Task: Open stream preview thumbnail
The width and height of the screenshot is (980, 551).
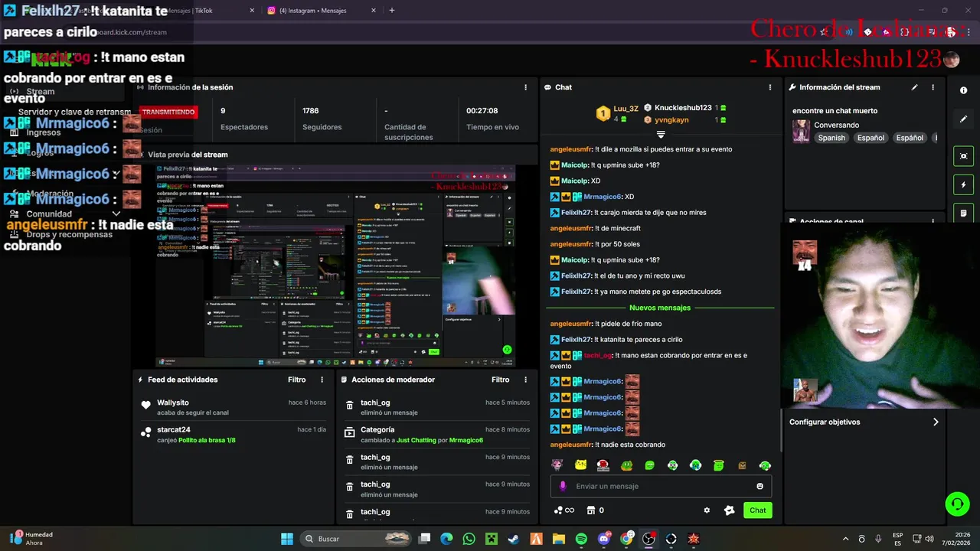Action: (x=335, y=266)
